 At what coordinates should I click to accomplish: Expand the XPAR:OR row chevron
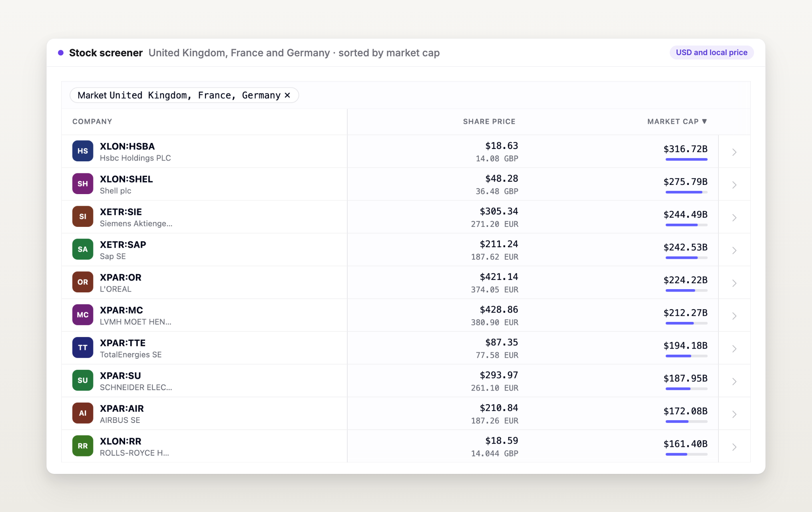coord(734,283)
